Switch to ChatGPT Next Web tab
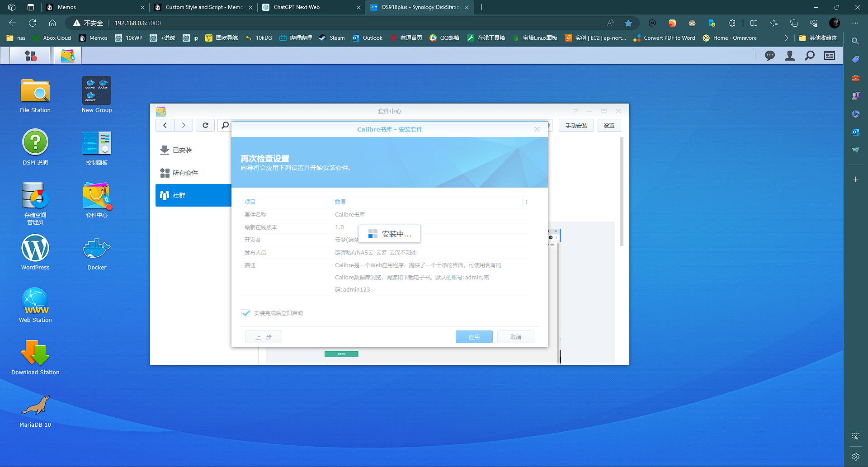The height and width of the screenshot is (467, 868). (x=312, y=7)
